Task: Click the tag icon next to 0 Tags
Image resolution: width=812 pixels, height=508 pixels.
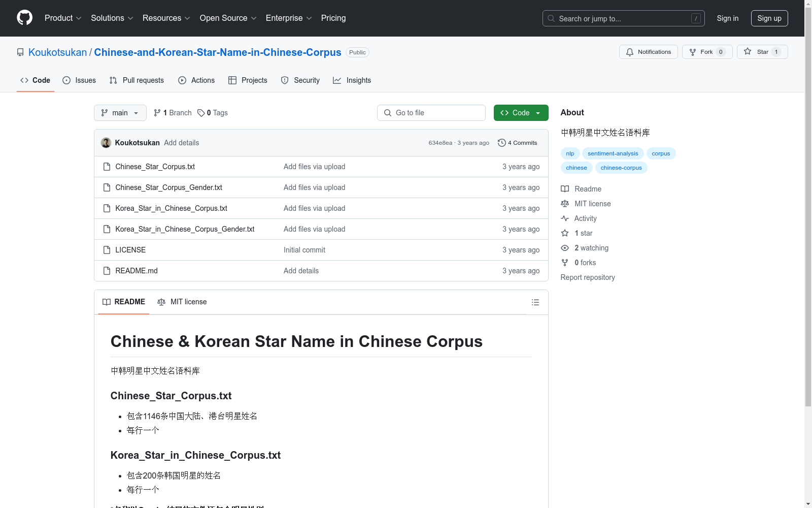Action: [x=201, y=113]
